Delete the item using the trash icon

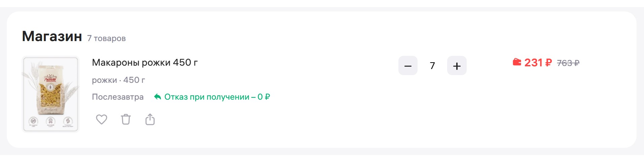click(x=126, y=120)
